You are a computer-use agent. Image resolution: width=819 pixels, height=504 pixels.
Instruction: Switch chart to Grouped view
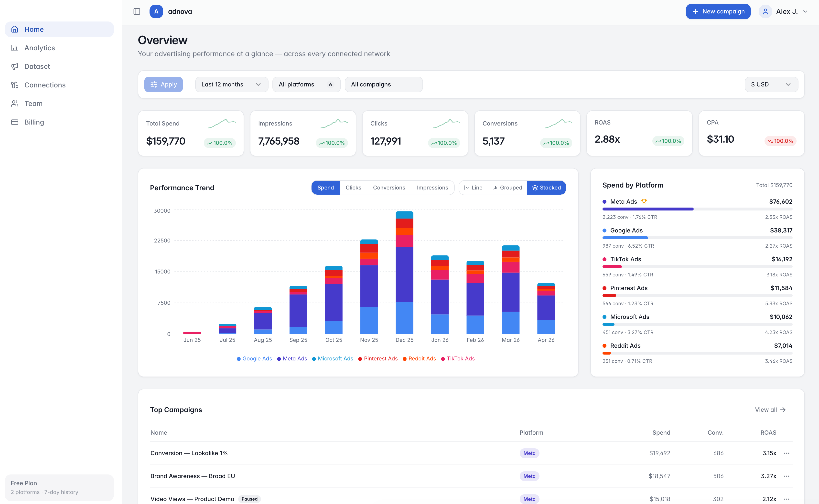(x=507, y=188)
